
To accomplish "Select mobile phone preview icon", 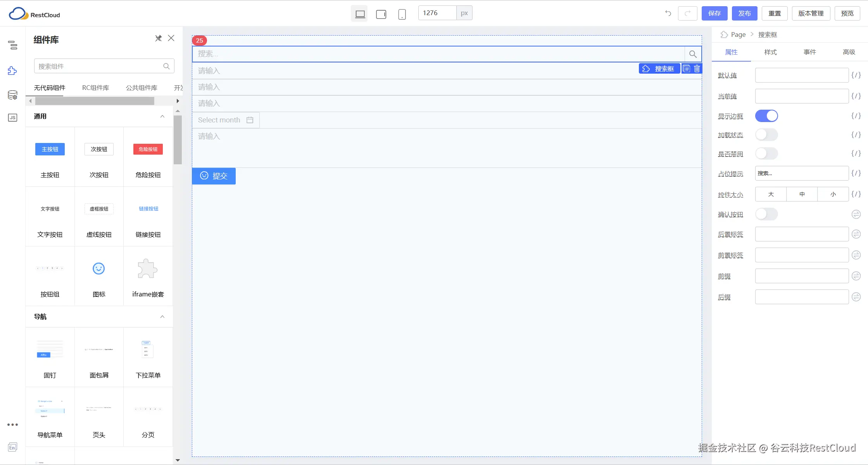I will [x=402, y=14].
